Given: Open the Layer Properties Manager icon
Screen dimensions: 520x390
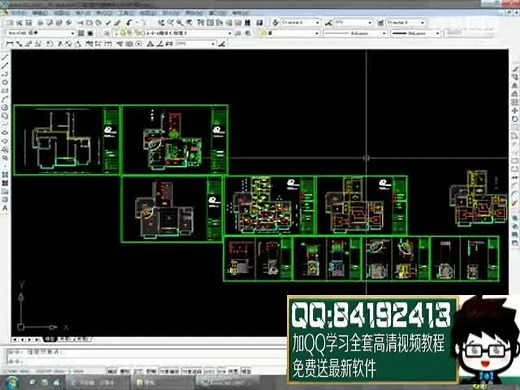Looking at the screenshot, I should click(107, 33).
